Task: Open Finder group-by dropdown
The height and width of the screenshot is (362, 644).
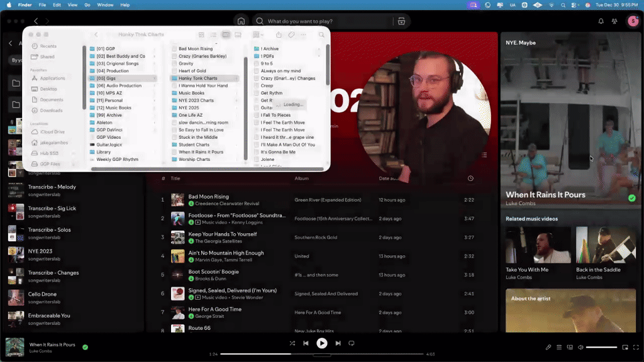Action: [x=258, y=35]
